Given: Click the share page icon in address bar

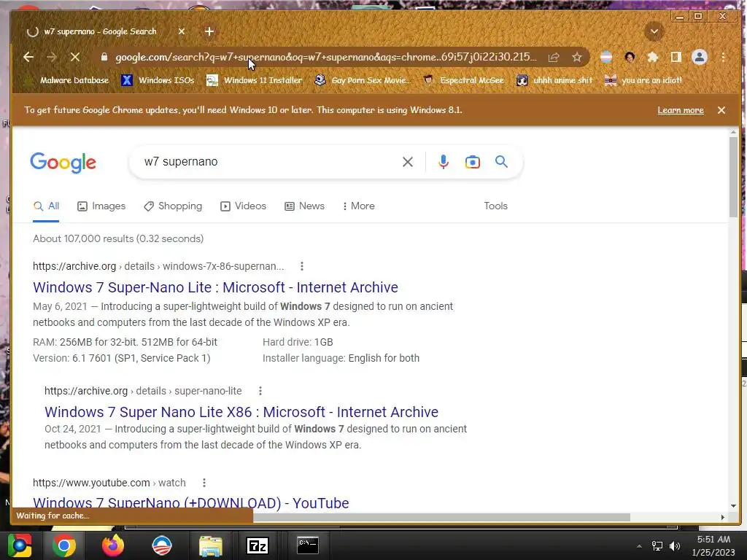Looking at the screenshot, I should [554, 57].
